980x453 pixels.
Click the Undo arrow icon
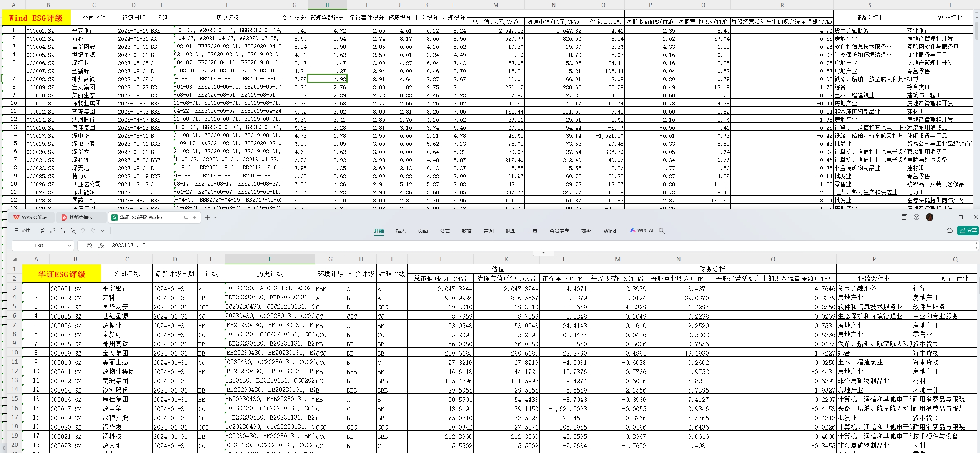pyautogui.click(x=83, y=231)
